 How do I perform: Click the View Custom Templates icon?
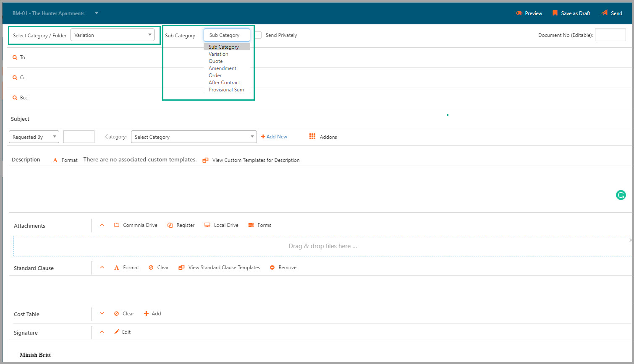pos(205,160)
